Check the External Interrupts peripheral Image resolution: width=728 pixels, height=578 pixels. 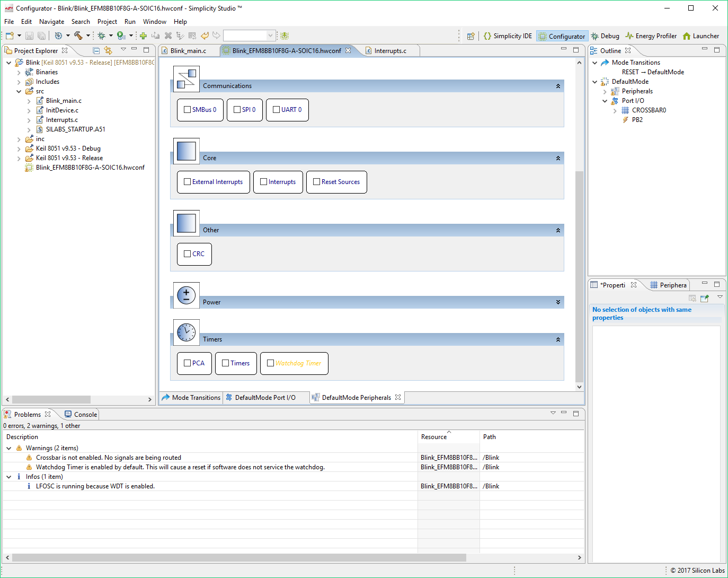(x=187, y=182)
